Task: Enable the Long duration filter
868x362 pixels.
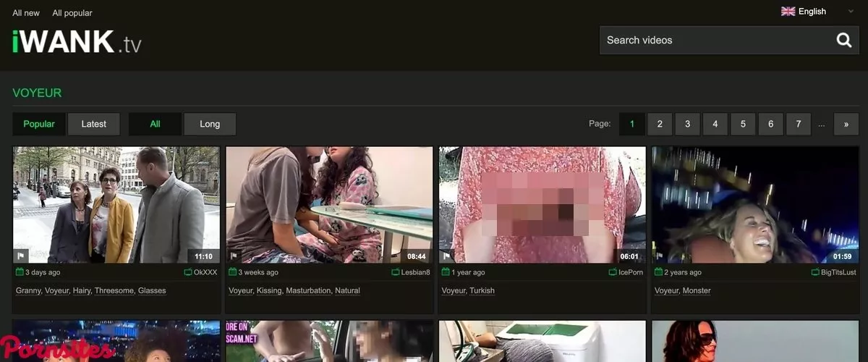Action: pyautogui.click(x=210, y=124)
